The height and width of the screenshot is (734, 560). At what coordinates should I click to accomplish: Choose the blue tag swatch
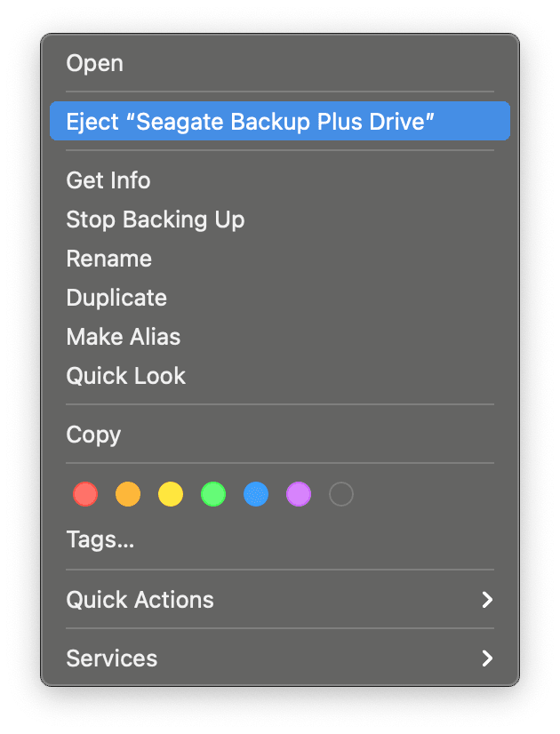pyautogui.click(x=255, y=494)
